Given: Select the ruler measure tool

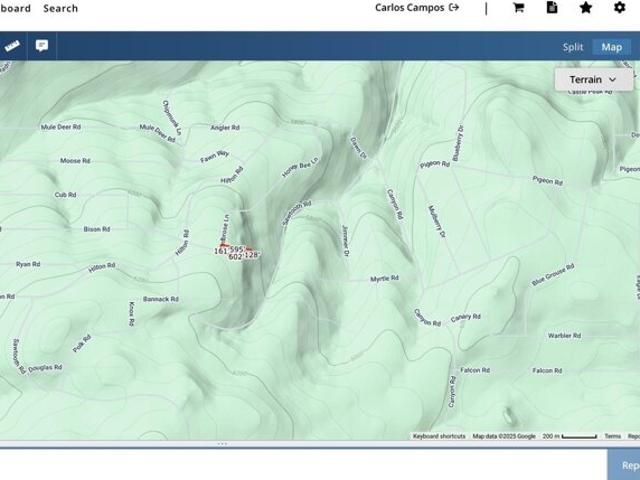Looking at the screenshot, I should (12, 46).
